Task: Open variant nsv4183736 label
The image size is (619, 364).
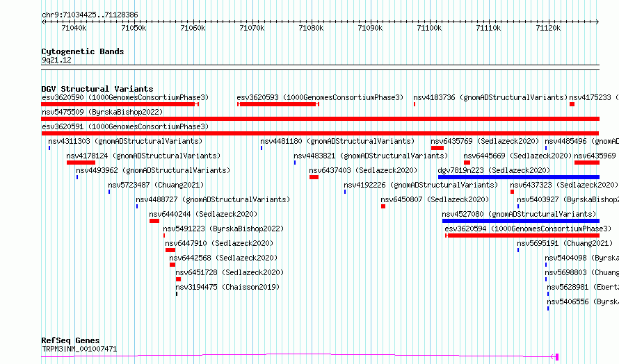Action: click(x=490, y=97)
